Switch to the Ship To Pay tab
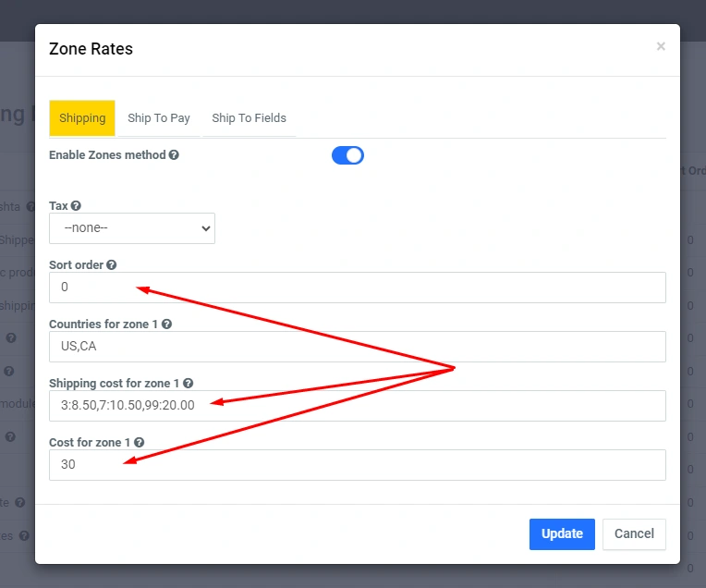The image size is (706, 588). [x=159, y=118]
